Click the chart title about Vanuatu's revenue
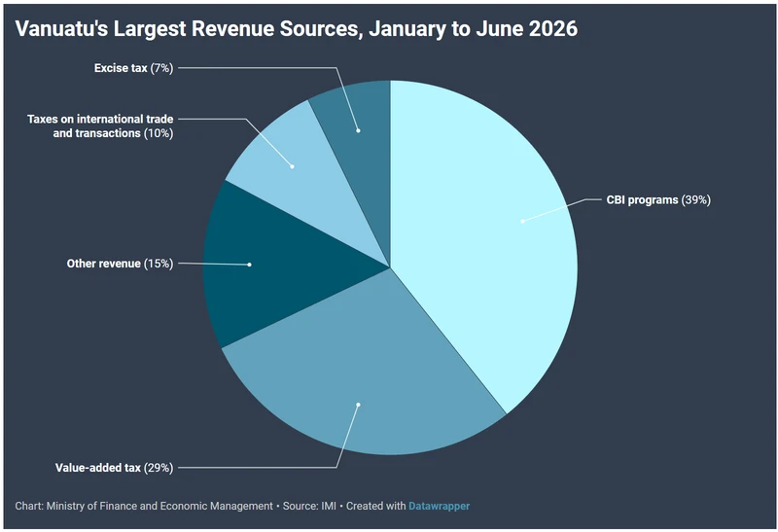 [297, 28]
